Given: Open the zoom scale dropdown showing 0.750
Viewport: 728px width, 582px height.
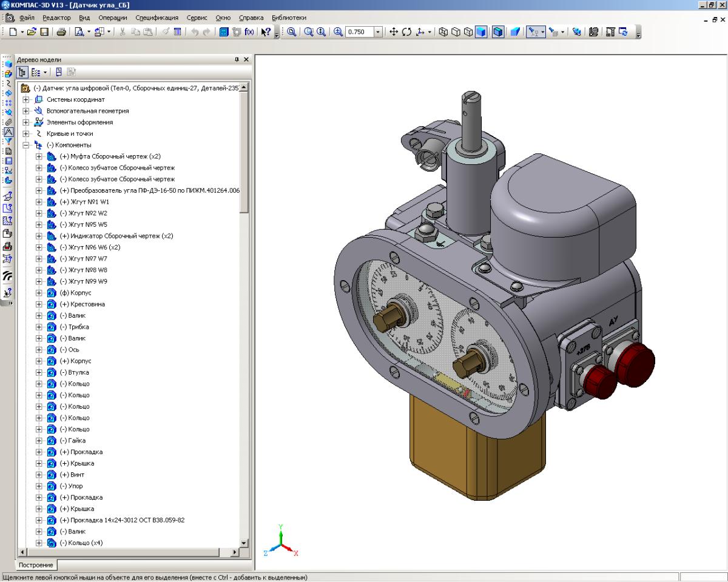Looking at the screenshot, I should click(x=379, y=32).
